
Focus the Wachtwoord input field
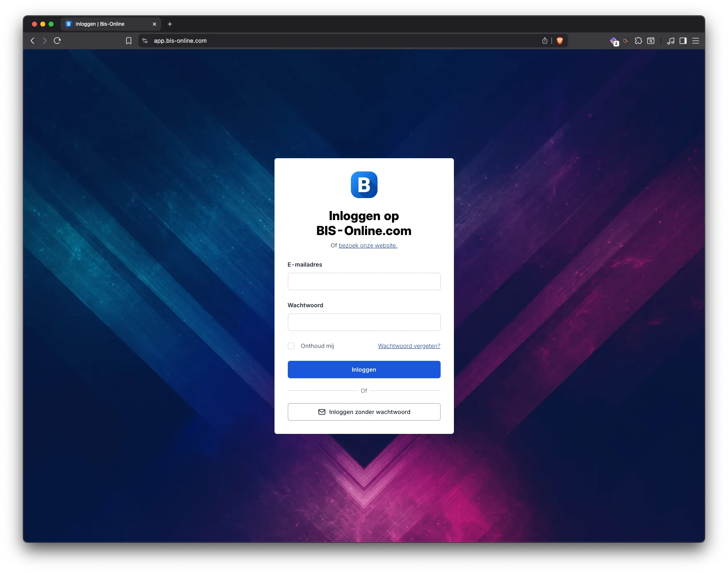coord(364,322)
